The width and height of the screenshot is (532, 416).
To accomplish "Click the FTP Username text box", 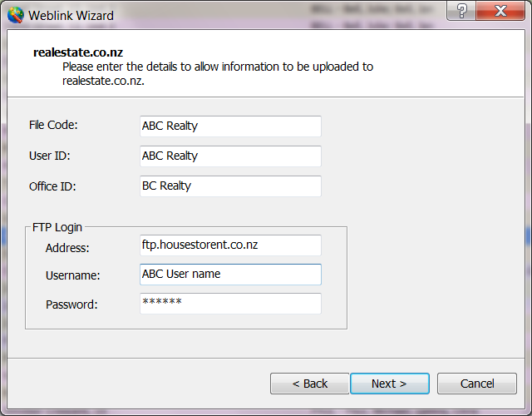I will (x=230, y=275).
